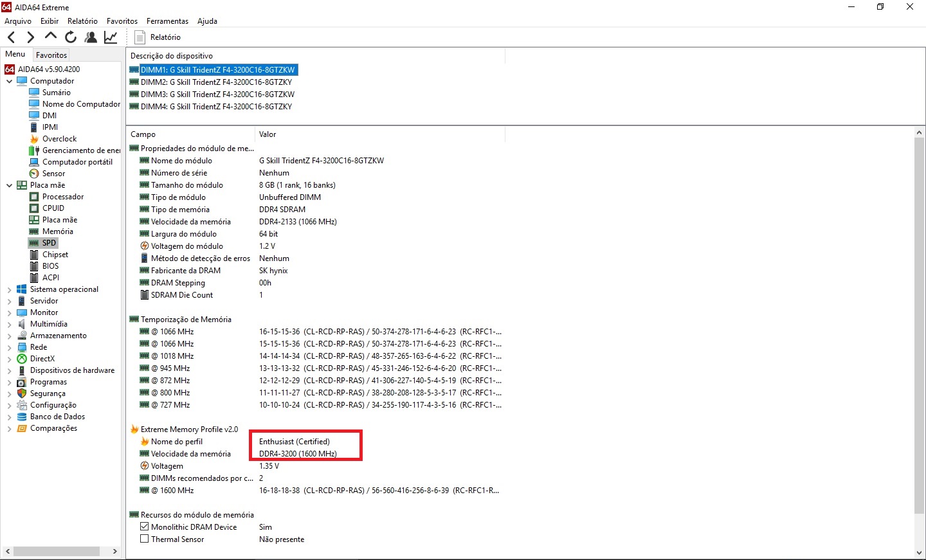The height and width of the screenshot is (560, 926).
Task: Open the Ferramentas menu
Action: click(x=167, y=21)
